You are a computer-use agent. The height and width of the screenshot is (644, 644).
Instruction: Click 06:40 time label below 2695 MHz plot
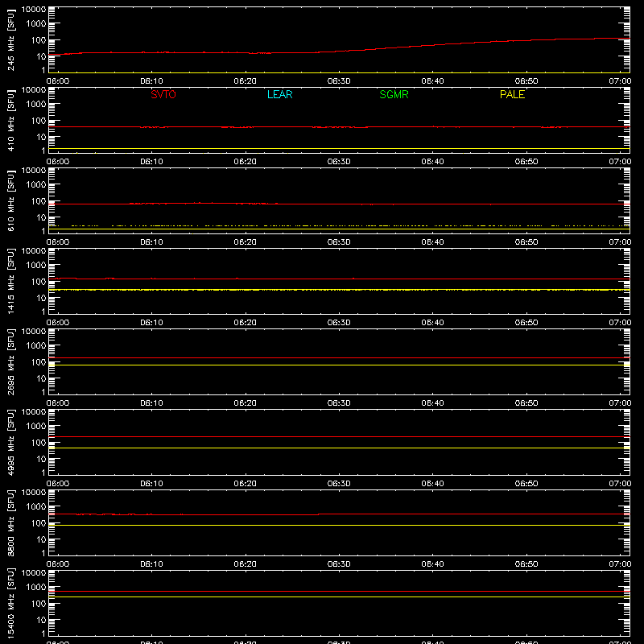click(x=432, y=403)
